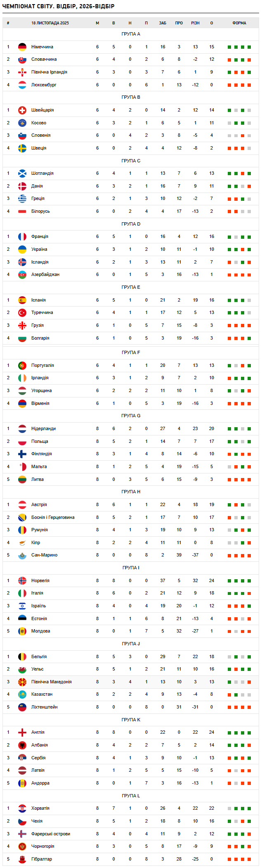Click the Portugal flag icon
This screenshot has width=262, height=868.
[22, 366]
